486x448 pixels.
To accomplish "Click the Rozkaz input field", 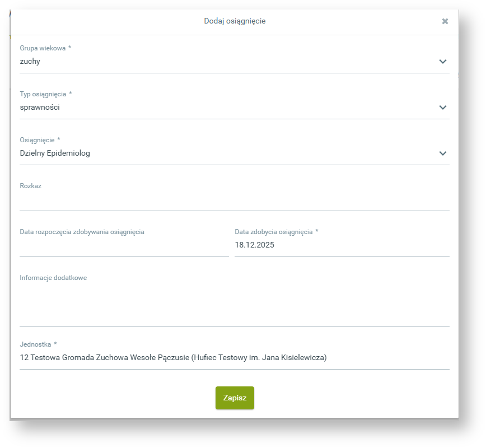I will 235,202.
